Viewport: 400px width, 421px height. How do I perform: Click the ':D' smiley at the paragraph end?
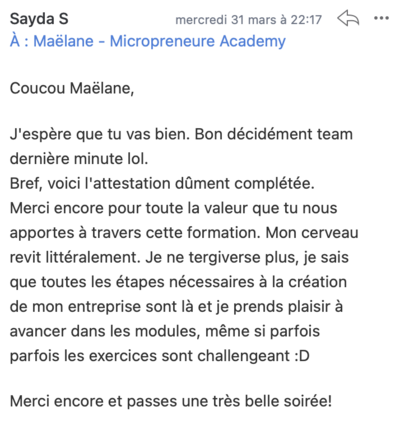302,356
